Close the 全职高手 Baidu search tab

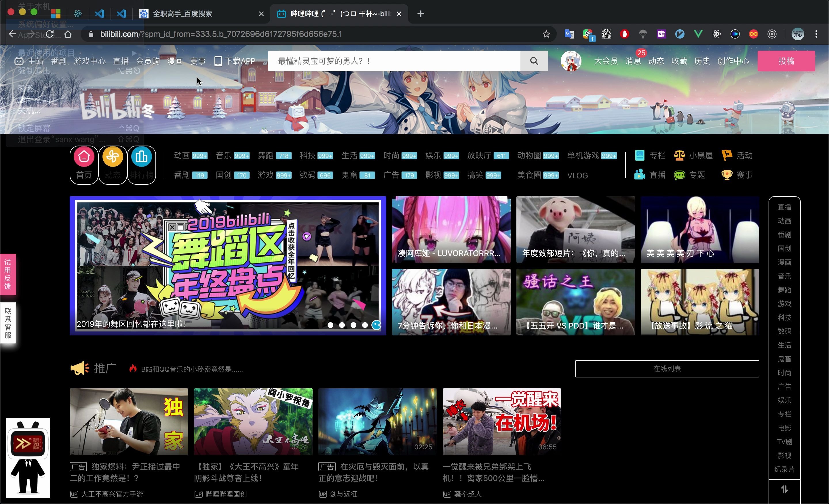tap(261, 14)
